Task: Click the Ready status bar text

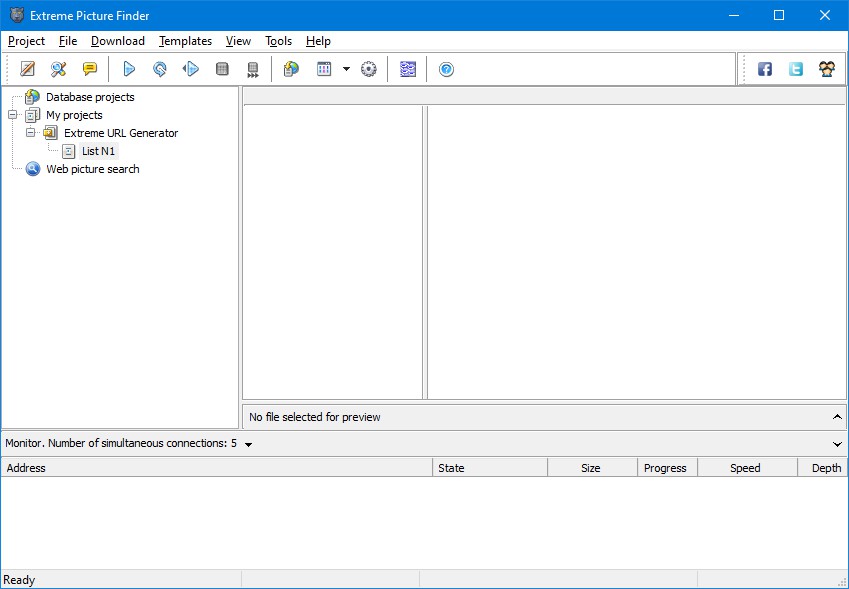Action: click(x=19, y=580)
